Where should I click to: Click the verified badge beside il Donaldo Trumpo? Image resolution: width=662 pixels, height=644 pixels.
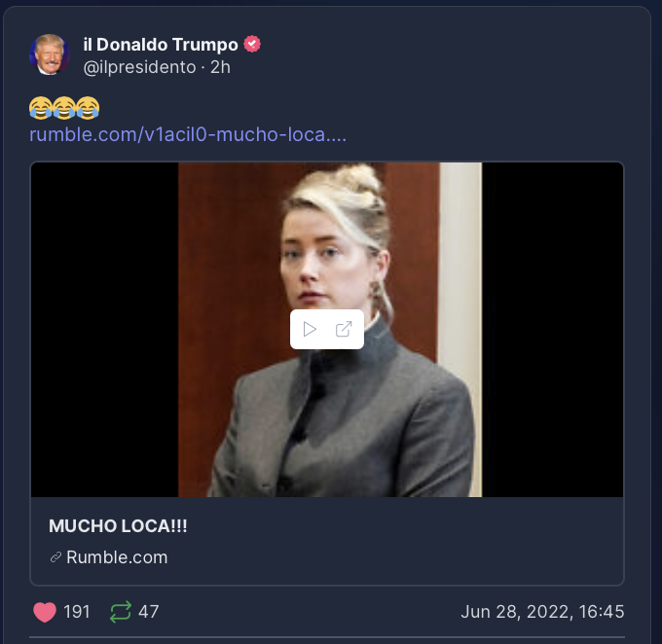click(x=252, y=44)
